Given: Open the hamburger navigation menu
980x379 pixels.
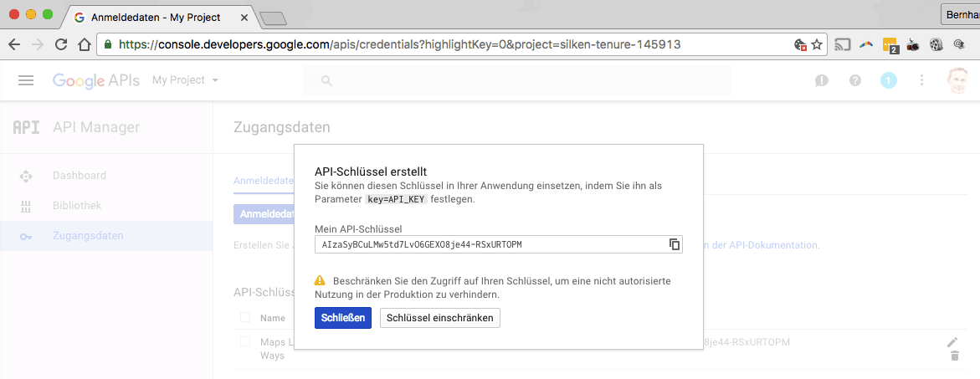Looking at the screenshot, I should tap(26, 80).
